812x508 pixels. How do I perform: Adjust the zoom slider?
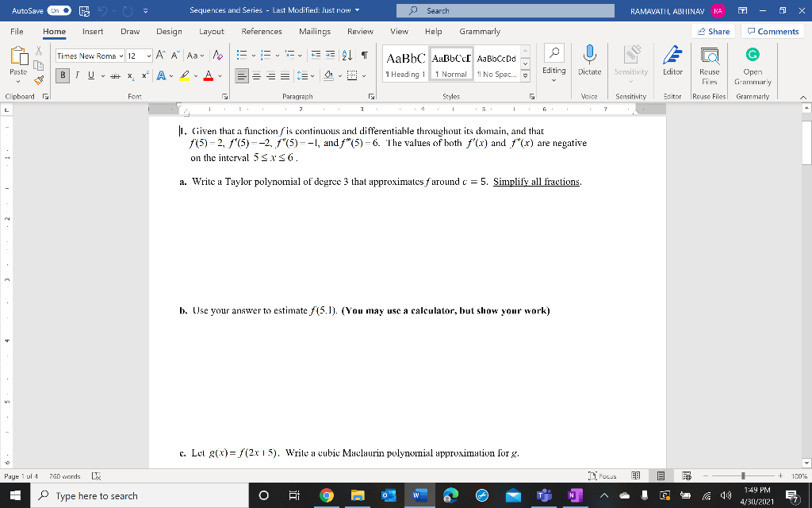[x=743, y=476]
